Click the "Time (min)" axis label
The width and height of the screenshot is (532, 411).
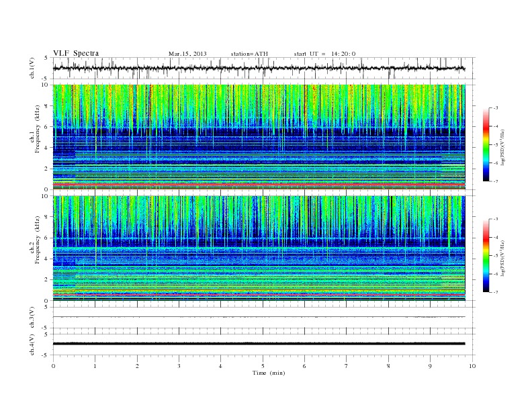(x=269, y=373)
